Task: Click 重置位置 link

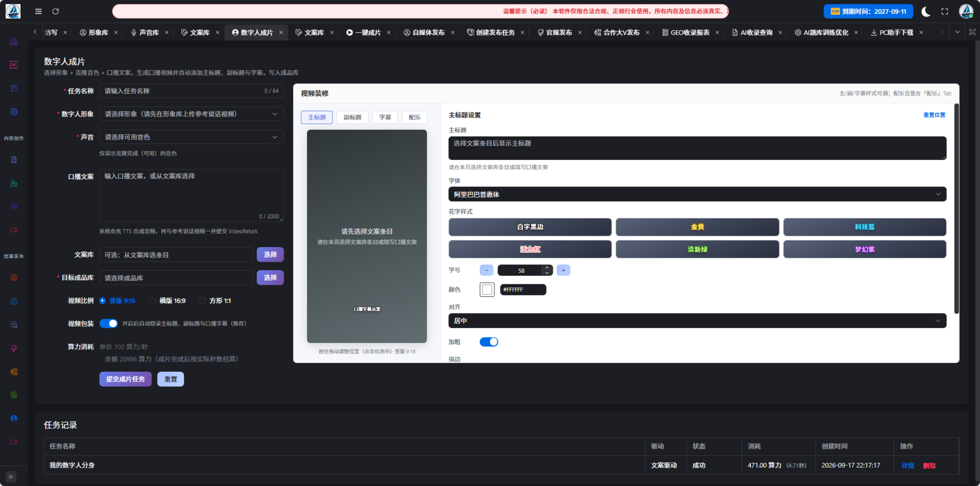Action: coord(934,115)
